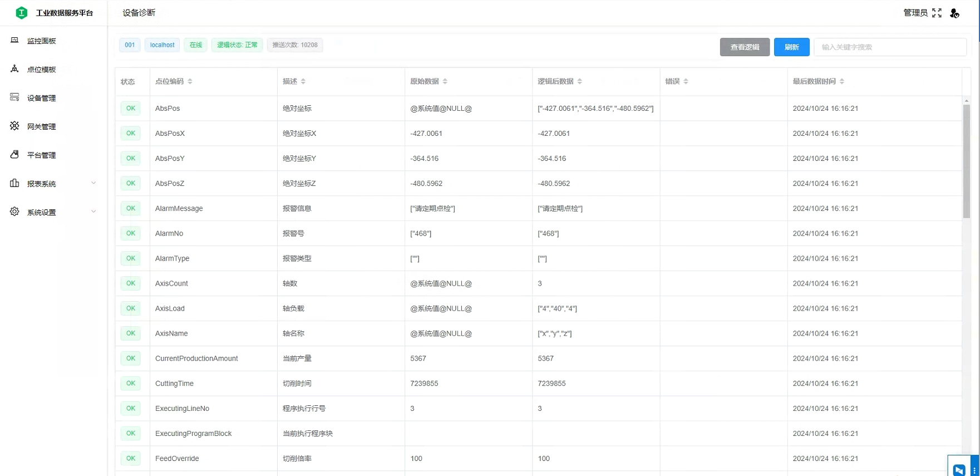
Task: Click the scrollbar up arrow
Action: [x=967, y=101]
